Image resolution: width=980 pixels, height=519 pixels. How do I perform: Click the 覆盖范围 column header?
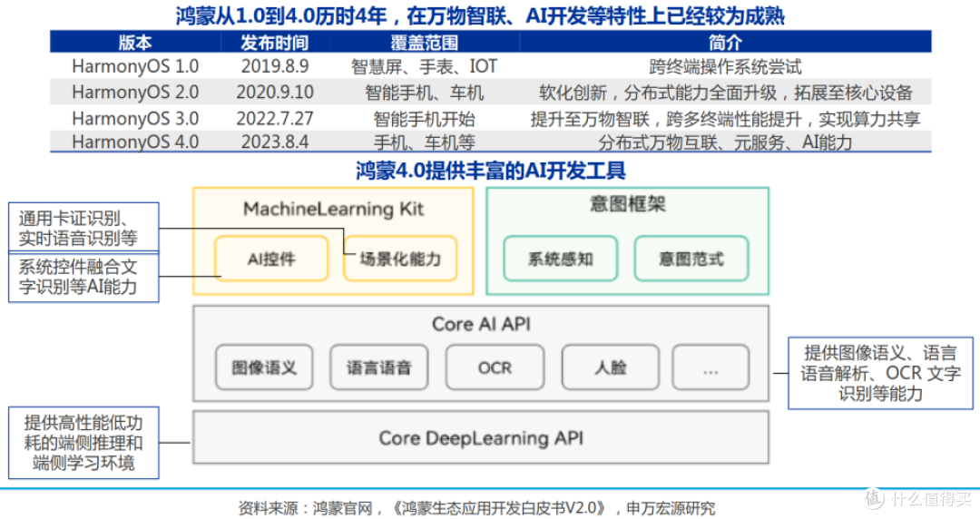[425, 43]
